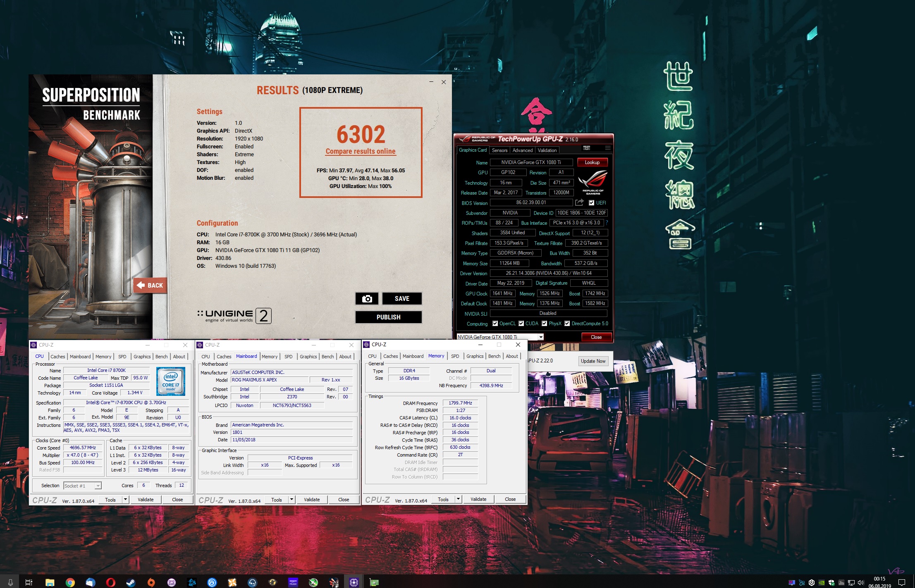Viewport: 915px width, 588px height.
Task: Click the Bus Interface question mark in GPU-Z
Action: [x=607, y=223]
